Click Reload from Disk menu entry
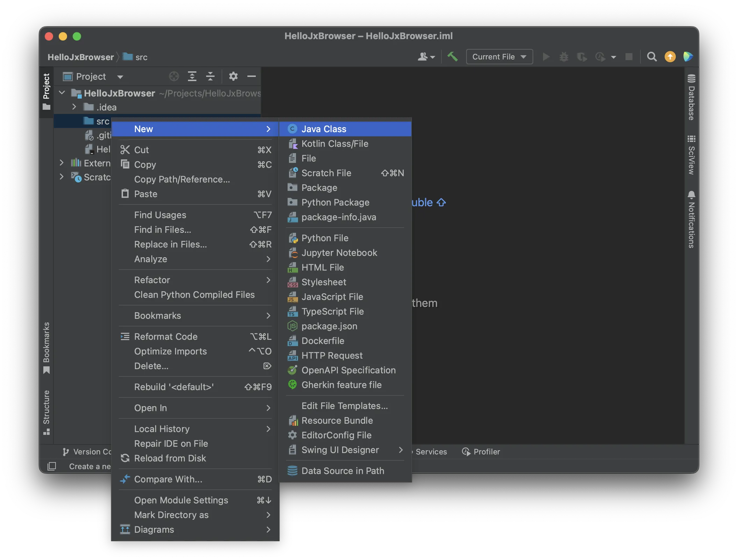Screen dimensions: 738x560 click(x=195, y=458)
